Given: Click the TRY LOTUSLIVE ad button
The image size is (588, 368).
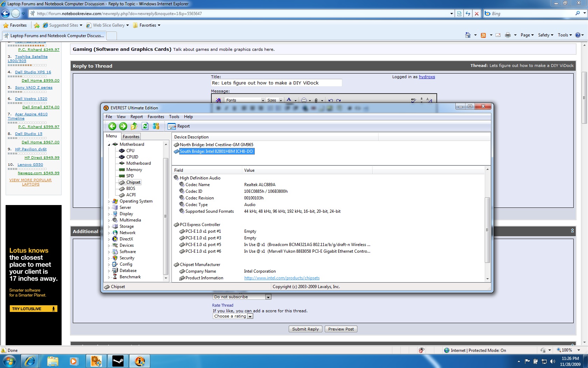Looking at the screenshot, I should (33, 309).
